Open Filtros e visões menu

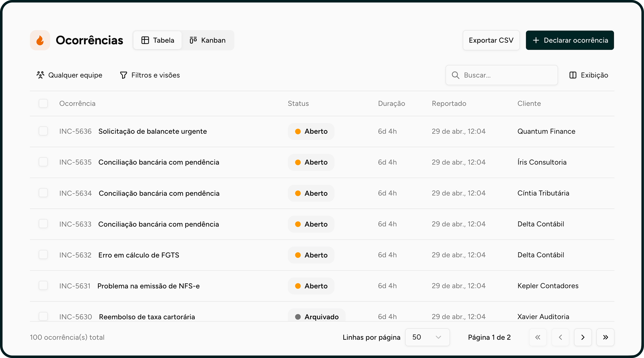click(150, 75)
